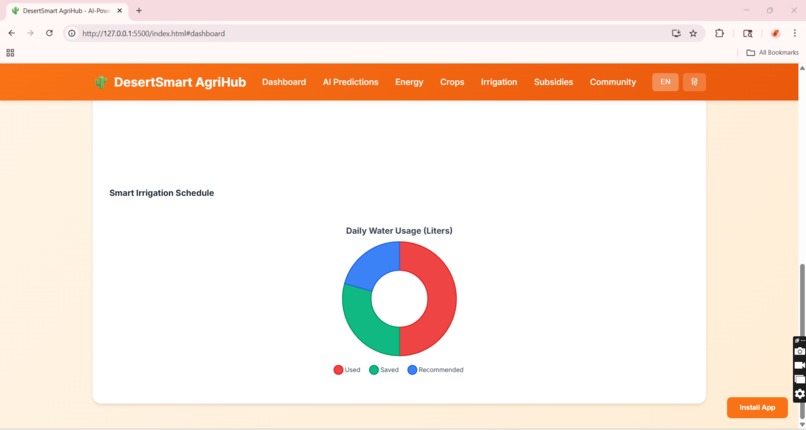Open the Dashboard nav item
The image size is (806, 430).
pyautogui.click(x=284, y=82)
